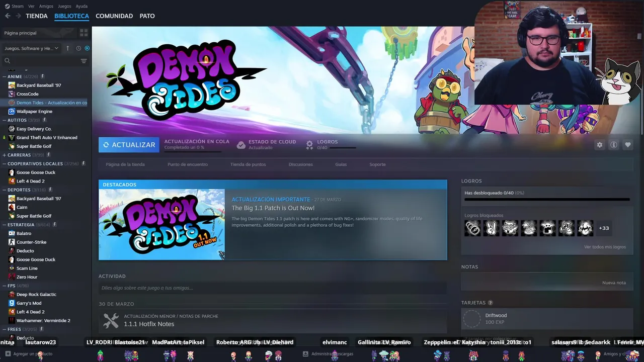Go to the COMUNIDAD section

[x=114, y=16]
